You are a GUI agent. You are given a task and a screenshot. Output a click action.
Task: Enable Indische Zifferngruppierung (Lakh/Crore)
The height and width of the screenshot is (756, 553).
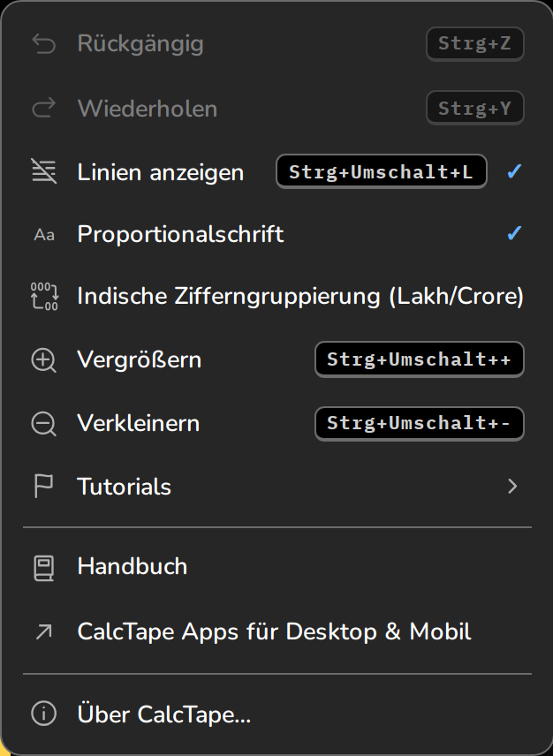(276, 296)
